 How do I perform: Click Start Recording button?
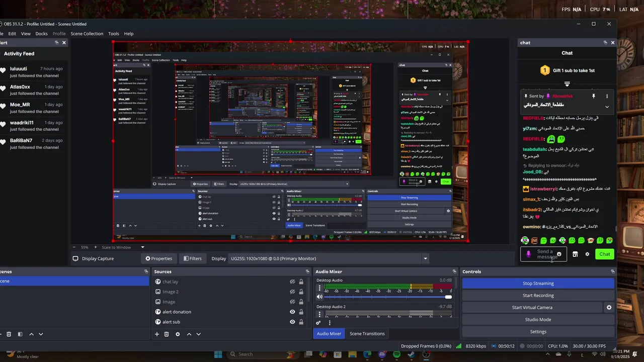(538, 296)
